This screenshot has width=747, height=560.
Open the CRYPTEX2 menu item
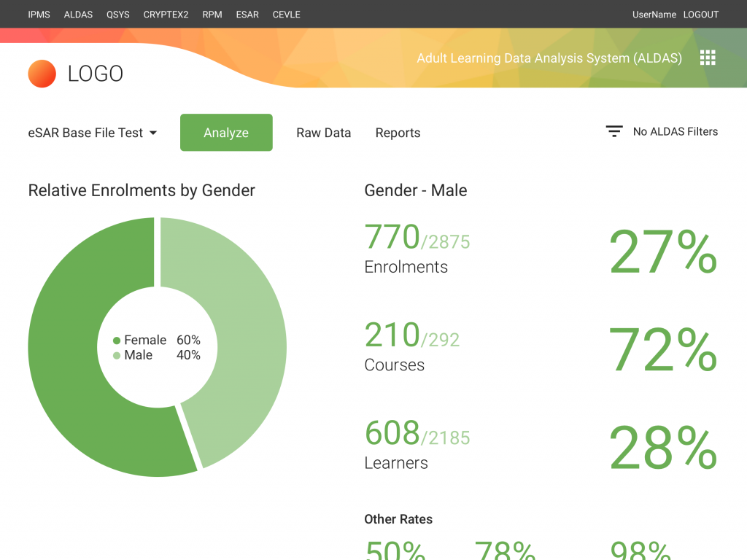(166, 14)
